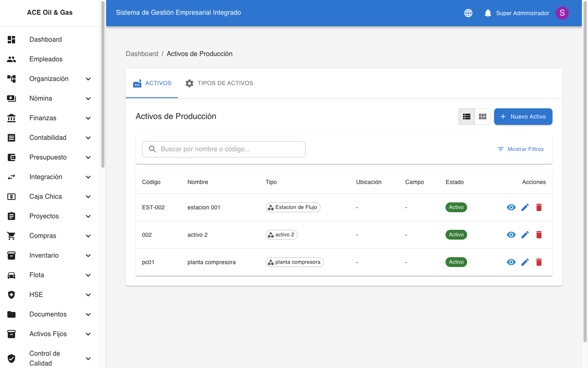Image resolution: width=588 pixels, height=368 pixels.
Task: Click the Nuevo Activo button
Action: coord(523,117)
